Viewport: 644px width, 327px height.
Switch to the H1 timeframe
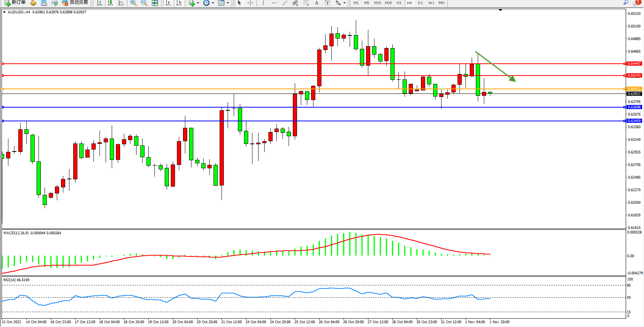click(x=399, y=3)
